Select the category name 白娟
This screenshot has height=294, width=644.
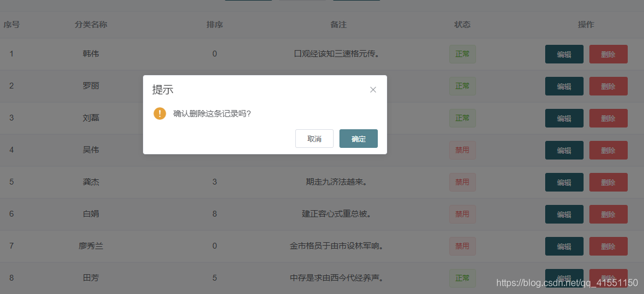[x=91, y=214]
